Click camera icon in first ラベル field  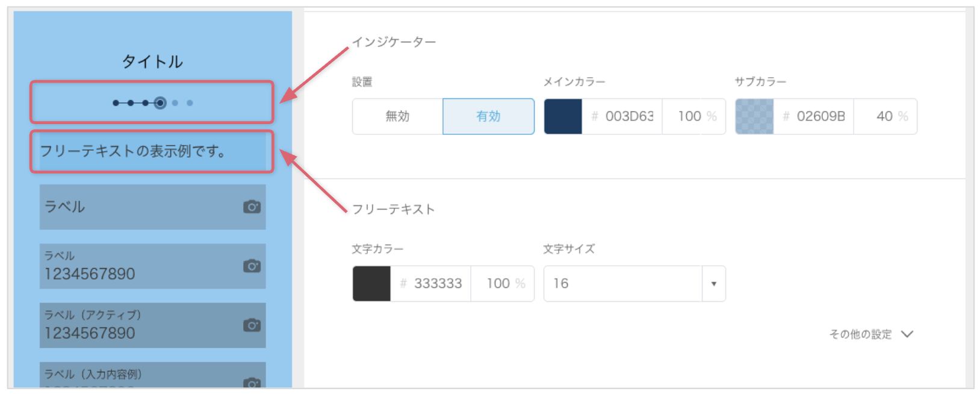[x=252, y=207]
